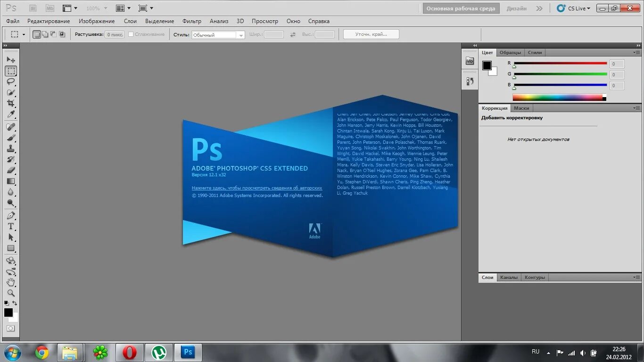Switch to the Стили tab
Image resolution: width=644 pixels, height=362 pixels.
pyautogui.click(x=535, y=52)
